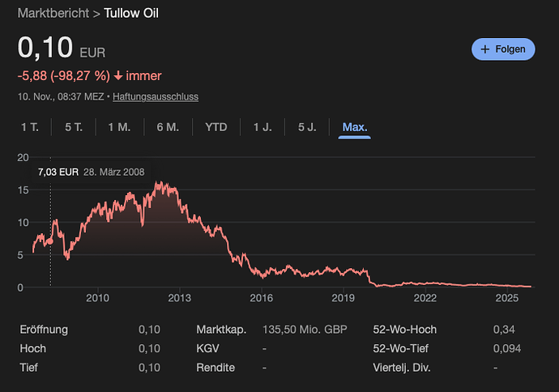Click the plus icon in Folgen button
559x392 pixels.
pos(485,49)
